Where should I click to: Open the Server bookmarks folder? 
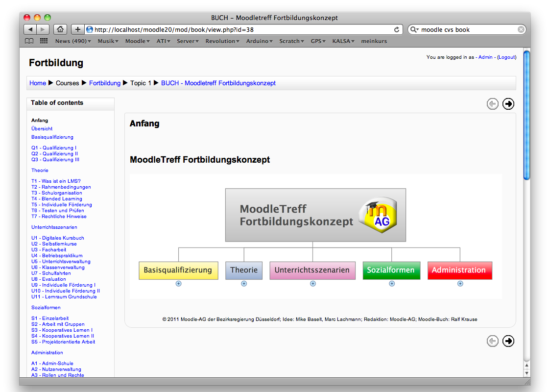click(188, 41)
